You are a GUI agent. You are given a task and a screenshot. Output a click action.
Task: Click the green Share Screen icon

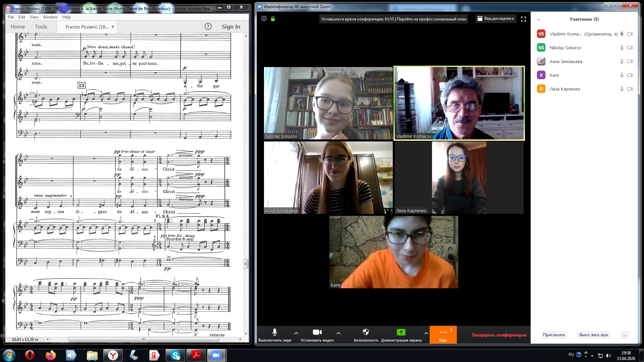click(401, 332)
